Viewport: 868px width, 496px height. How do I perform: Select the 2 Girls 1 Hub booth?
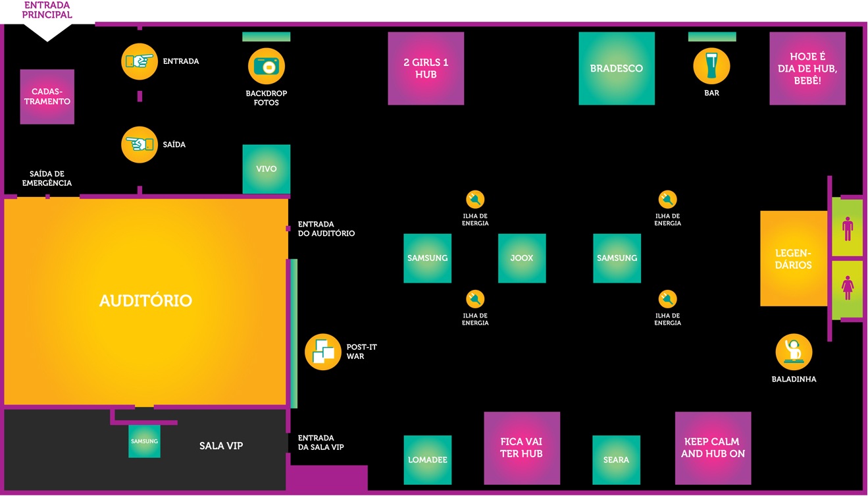coord(426,69)
